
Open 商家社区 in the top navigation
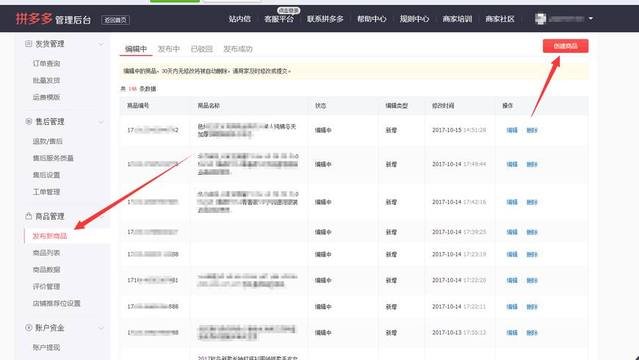[x=500, y=19]
